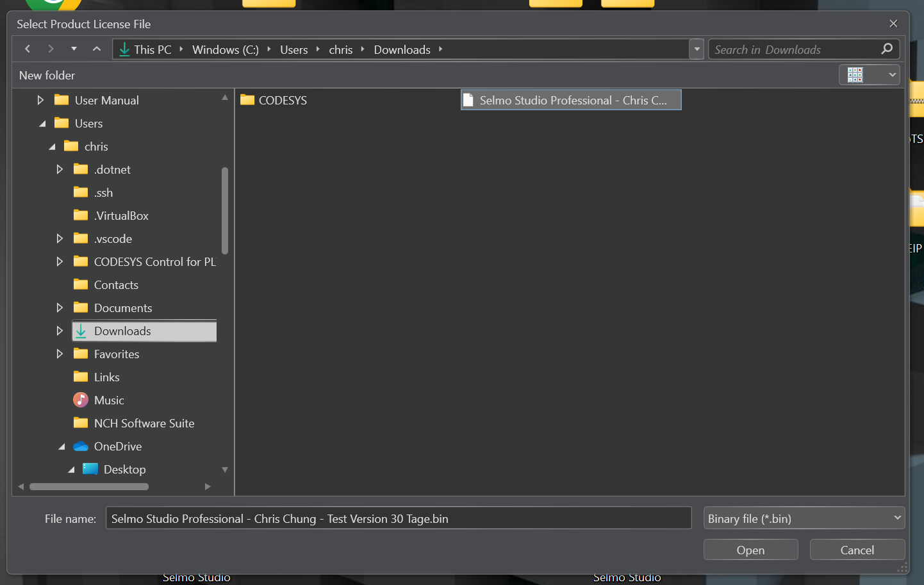The height and width of the screenshot is (585, 924).
Task: Open the CODESYS folder in file list
Action: point(274,100)
